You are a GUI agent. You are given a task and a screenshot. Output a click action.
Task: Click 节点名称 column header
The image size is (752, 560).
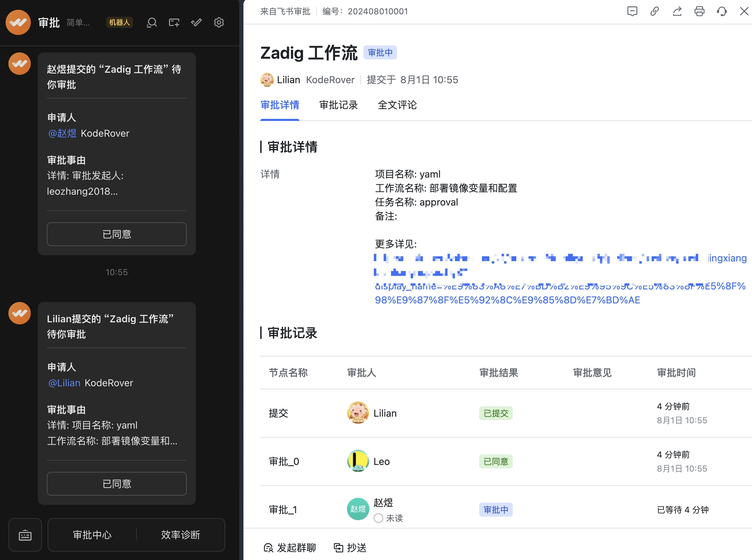click(288, 373)
